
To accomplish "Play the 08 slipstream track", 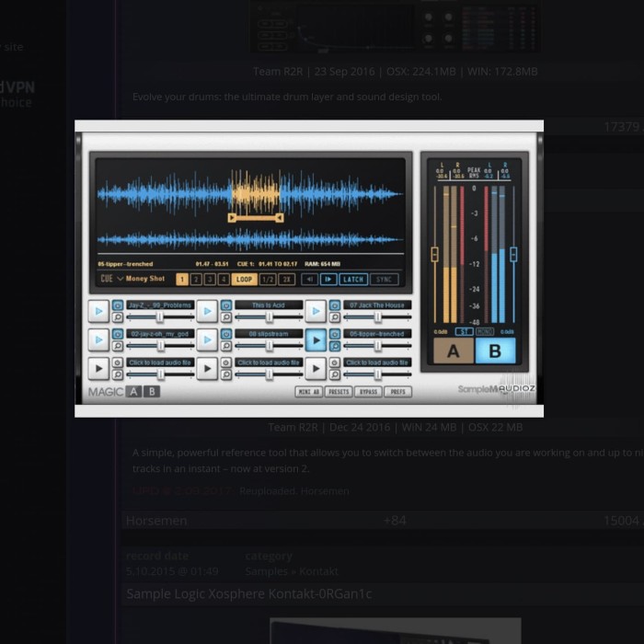I will pyautogui.click(x=207, y=339).
